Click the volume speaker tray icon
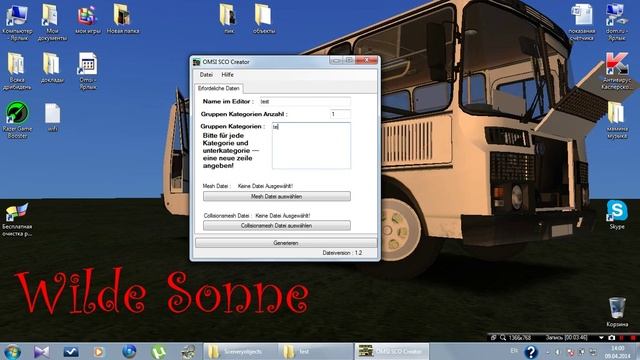The height and width of the screenshot is (360, 640). (557, 352)
